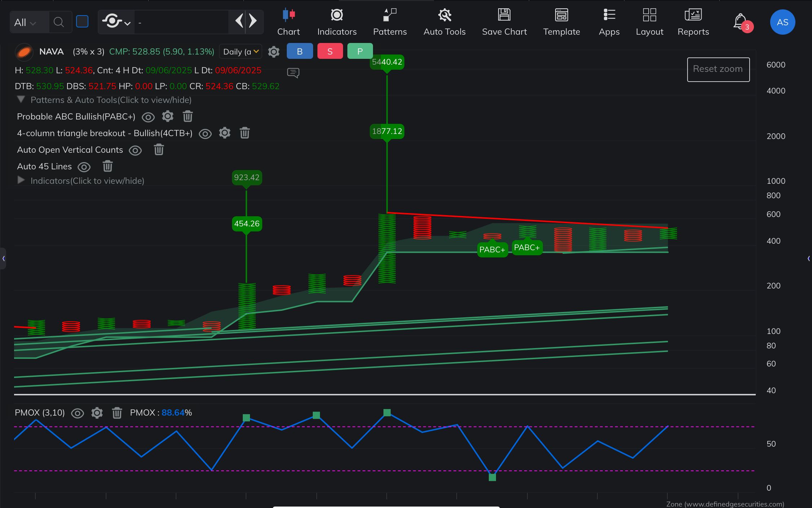Open the Reports menu
The width and height of the screenshot is (812, 508).
click(x=693, y=22)
